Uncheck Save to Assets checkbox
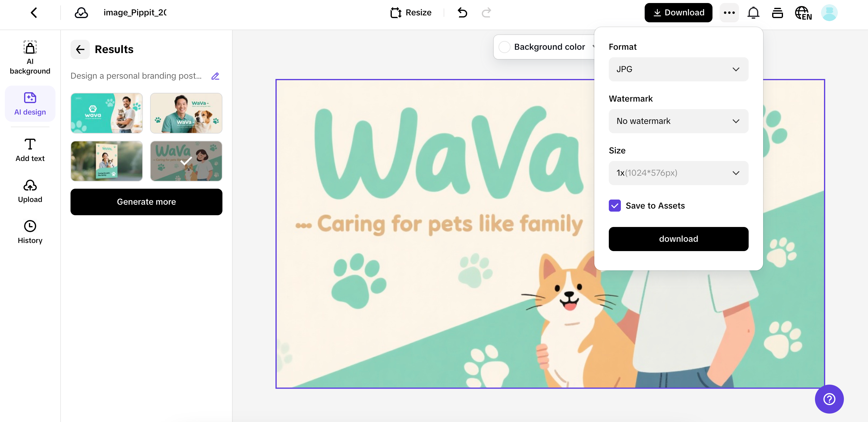868x422 pixels. click(x=615, y=206)
